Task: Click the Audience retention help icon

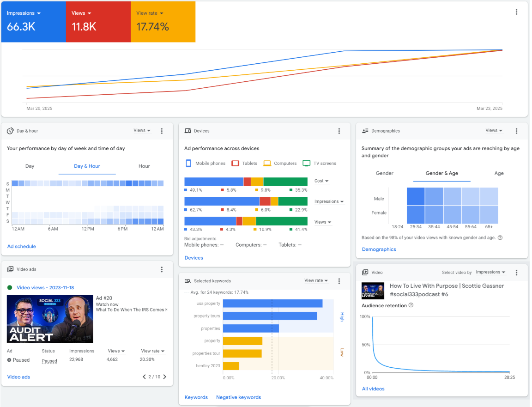Action: coord(411,305)
